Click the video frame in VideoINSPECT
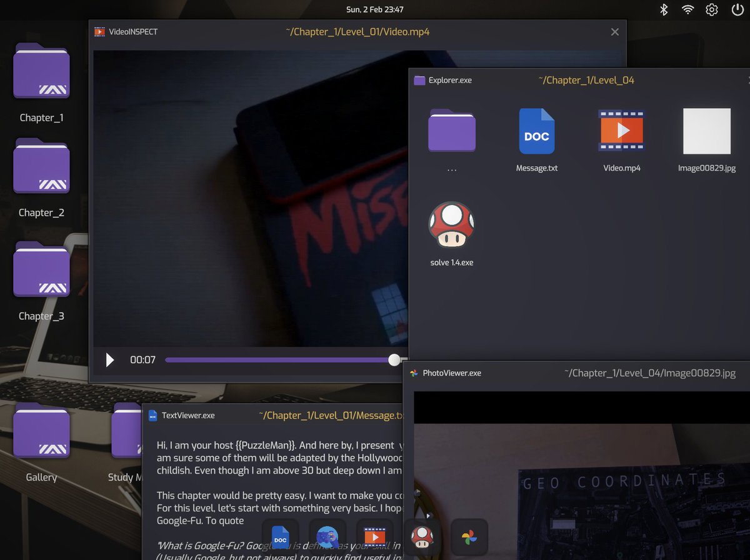 click(x=251, y=199)
